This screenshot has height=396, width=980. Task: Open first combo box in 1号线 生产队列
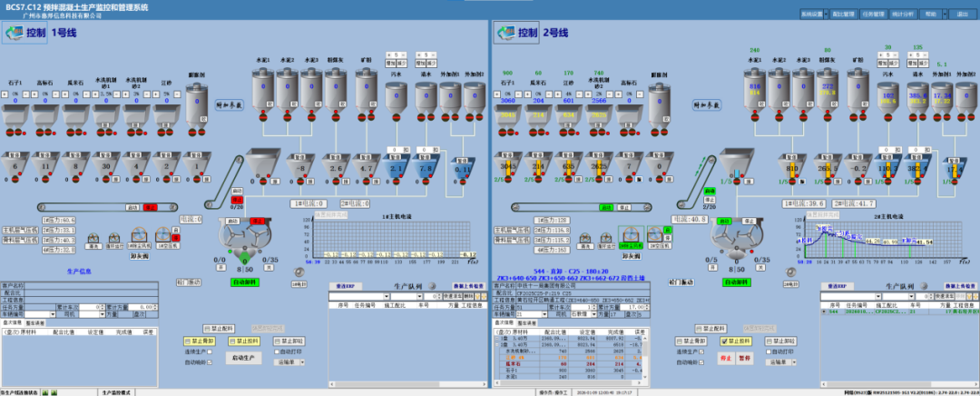pyautogui.click(x=359, y=296)
